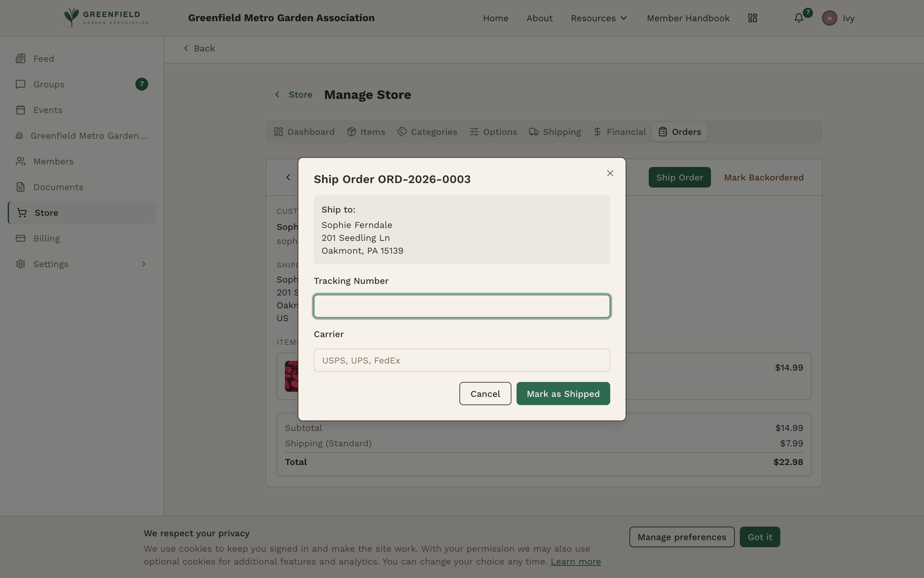
Task: Click the Shipping (Standard) row label
Action: tap(328, 443)
